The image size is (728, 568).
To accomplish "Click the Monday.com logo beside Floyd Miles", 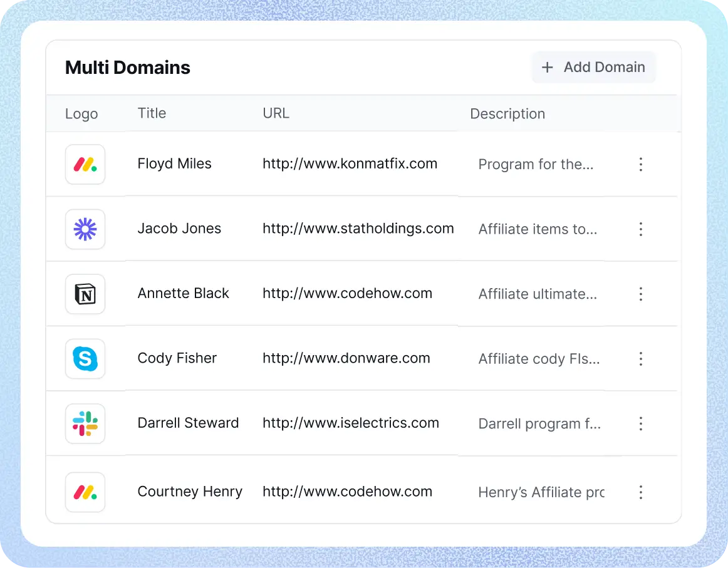I will pos(85,164).
